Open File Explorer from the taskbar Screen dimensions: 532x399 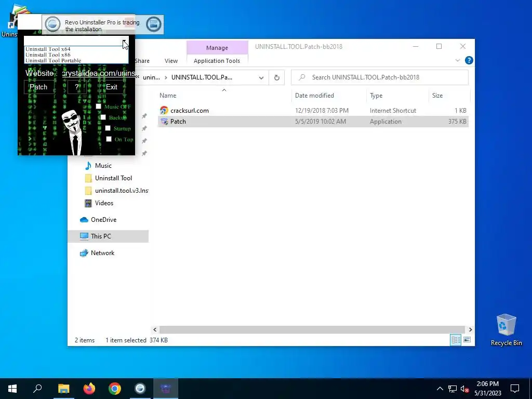(x=63, y=389)
